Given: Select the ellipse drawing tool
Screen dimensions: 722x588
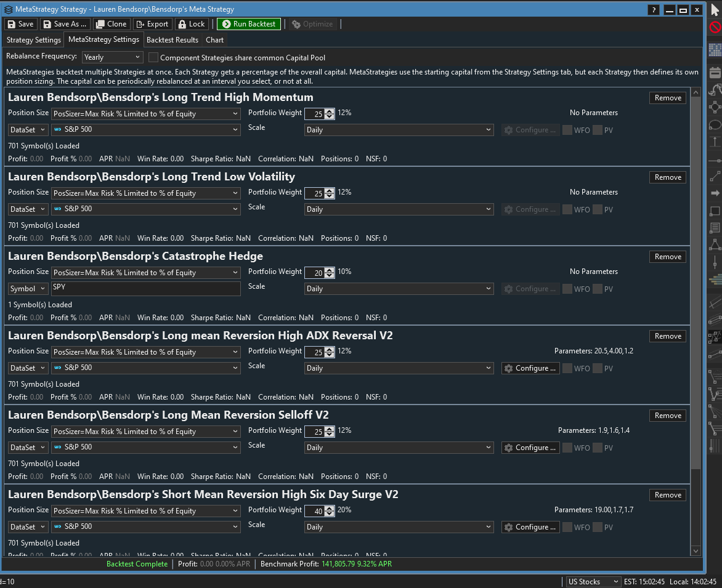Looking at the screenshot, I should tap(715, 125).
